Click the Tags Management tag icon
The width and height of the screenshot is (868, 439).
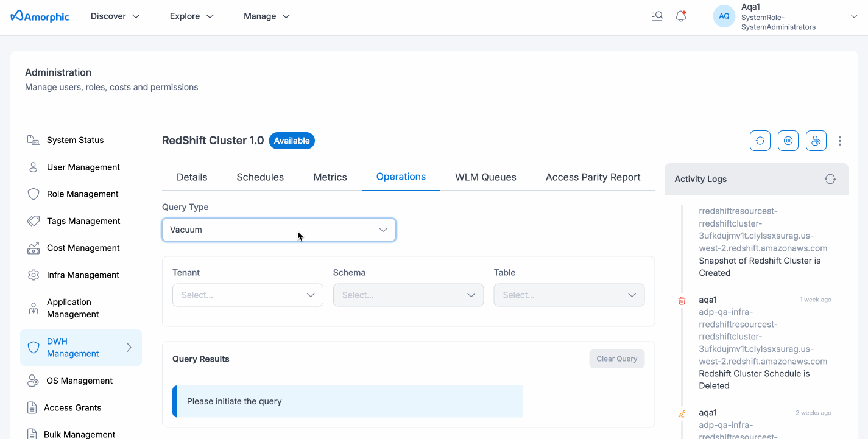(x=34, y=221)
